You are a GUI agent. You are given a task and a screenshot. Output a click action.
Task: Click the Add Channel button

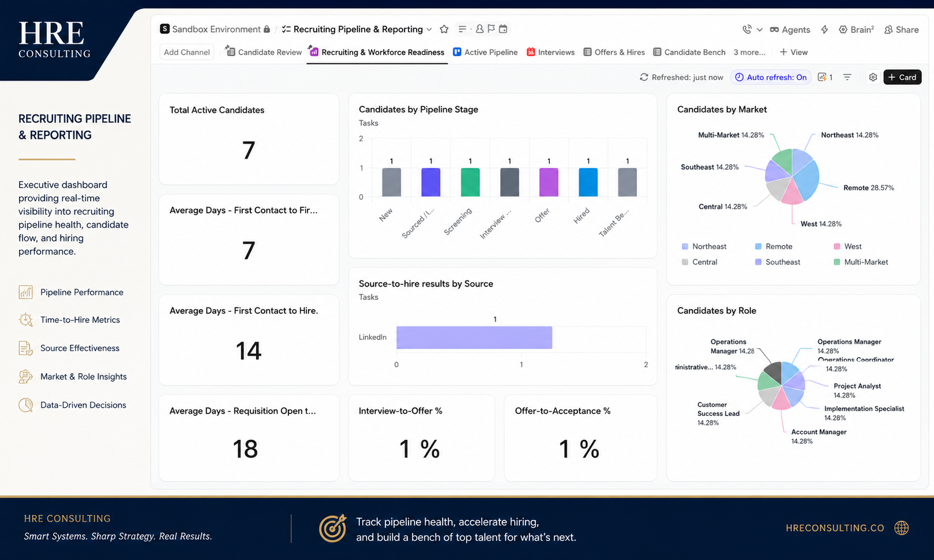(187, 52)
